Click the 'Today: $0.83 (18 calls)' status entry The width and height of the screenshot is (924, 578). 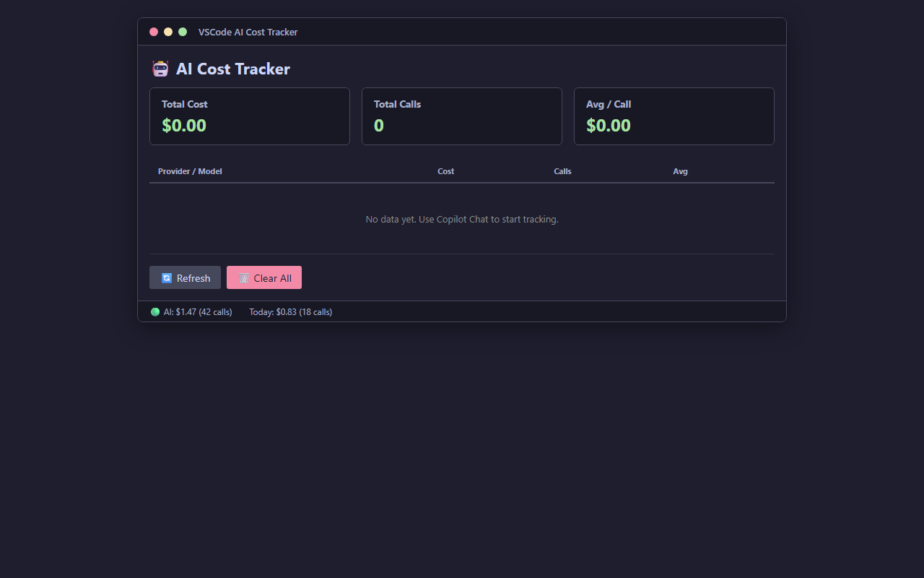[x=291, y=312]
